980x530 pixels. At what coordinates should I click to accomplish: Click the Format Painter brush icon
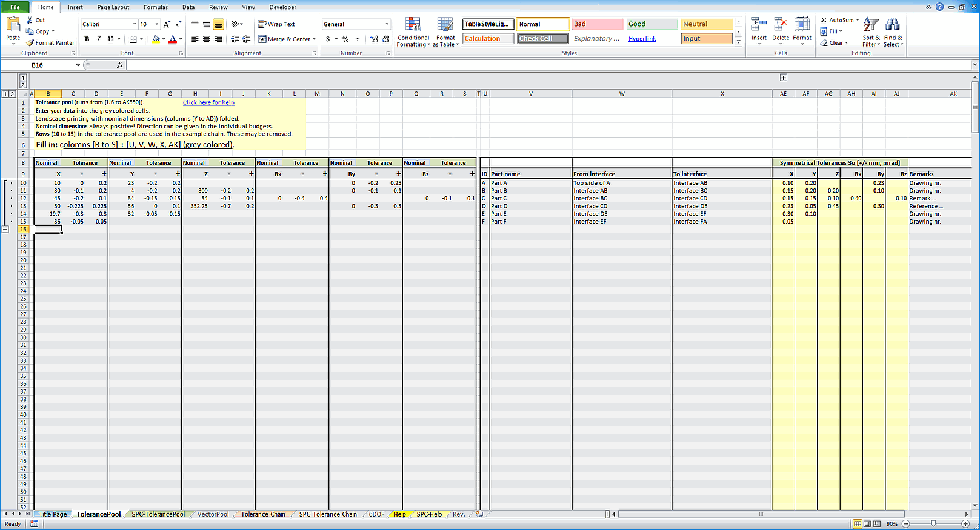[x=30, y=43]
